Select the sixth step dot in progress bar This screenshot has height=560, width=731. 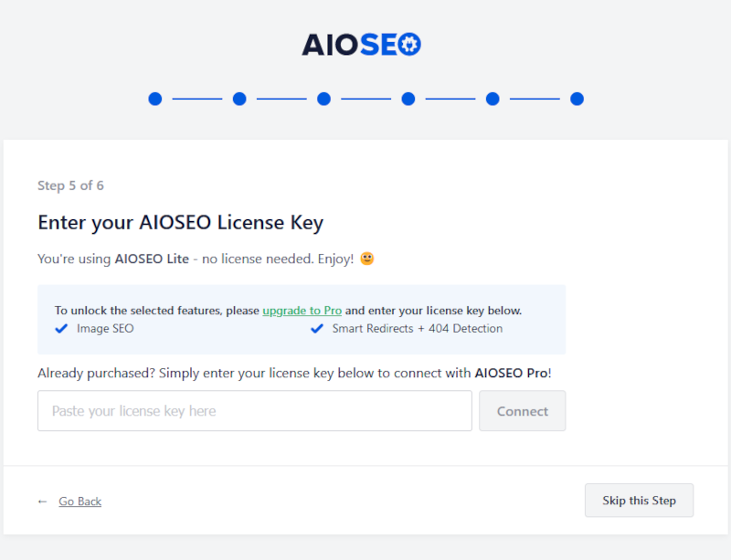click(x=577, y=99)
